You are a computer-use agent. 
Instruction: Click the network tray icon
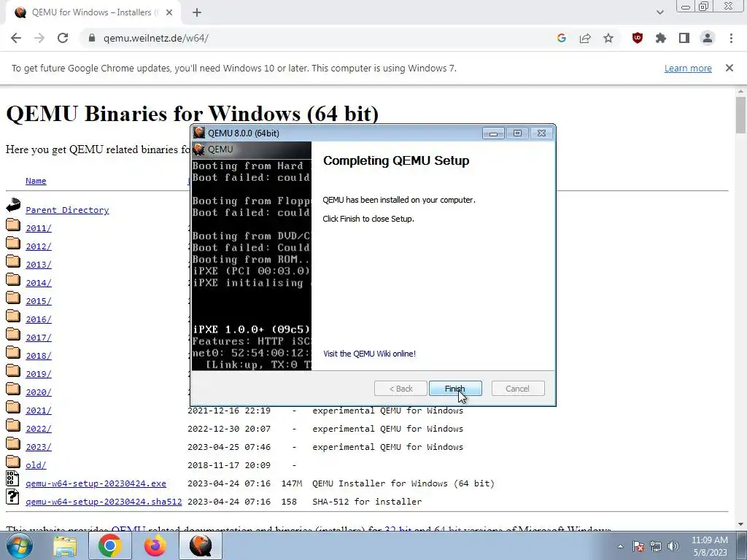pyautogui.click(x=656, y=547)
